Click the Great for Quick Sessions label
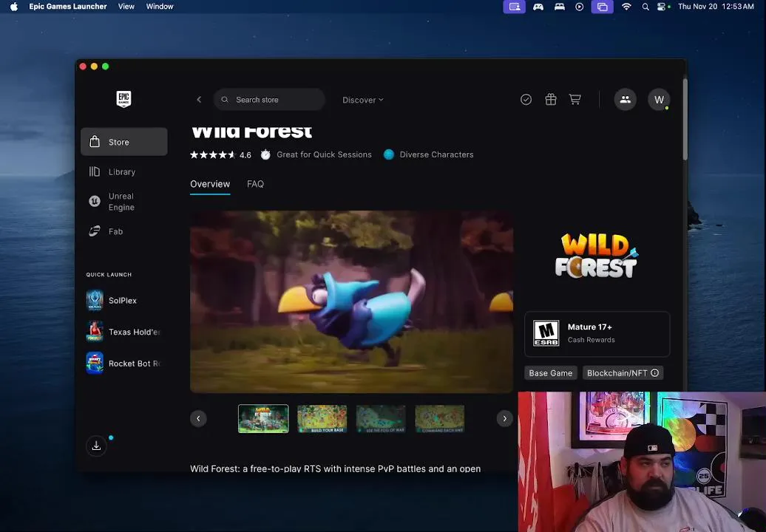The height and width of the screenshot is (532, 766). pos(324,154)
